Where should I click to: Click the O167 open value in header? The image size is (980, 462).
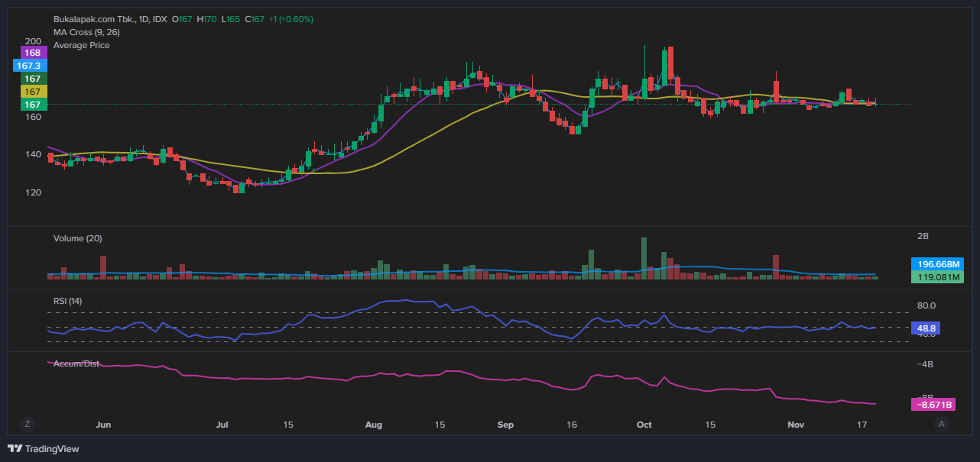point(182,19)
